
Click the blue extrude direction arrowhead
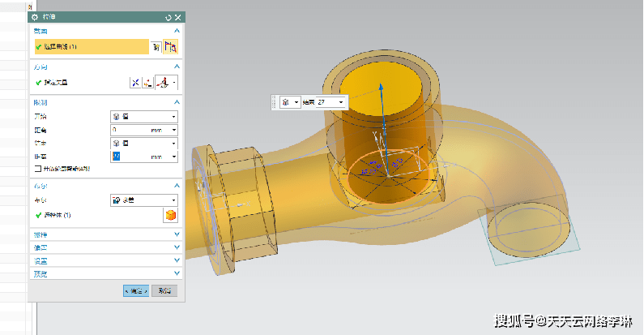click(x=382, y=87)
